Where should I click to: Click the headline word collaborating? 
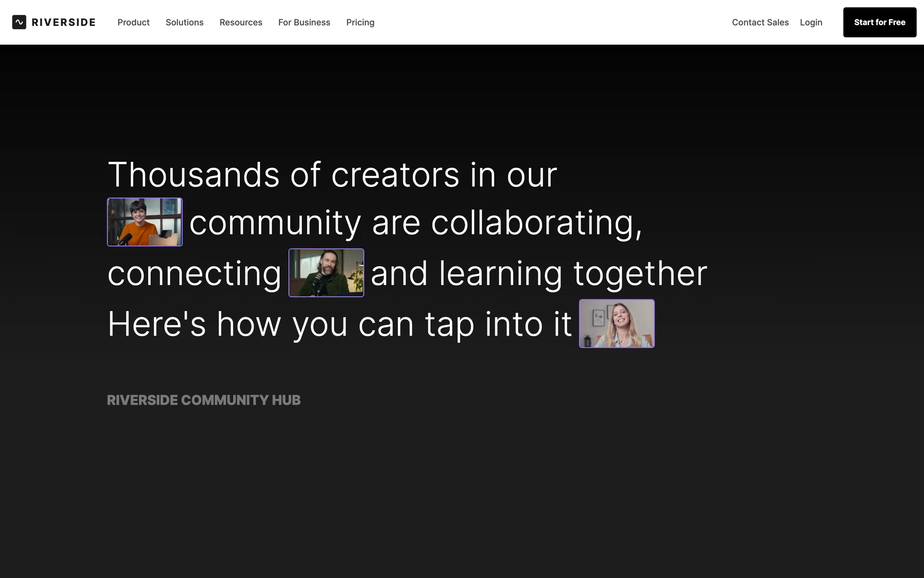536,223
